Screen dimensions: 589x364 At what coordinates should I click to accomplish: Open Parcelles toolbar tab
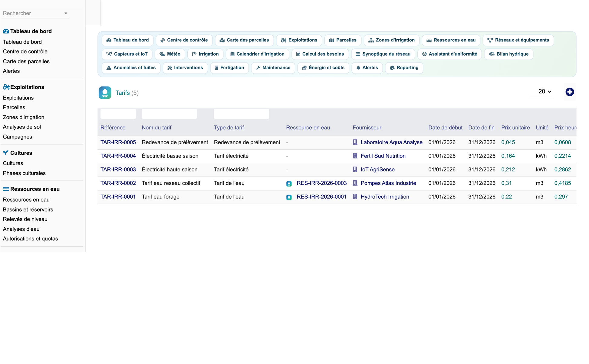(x=343, y=40)
